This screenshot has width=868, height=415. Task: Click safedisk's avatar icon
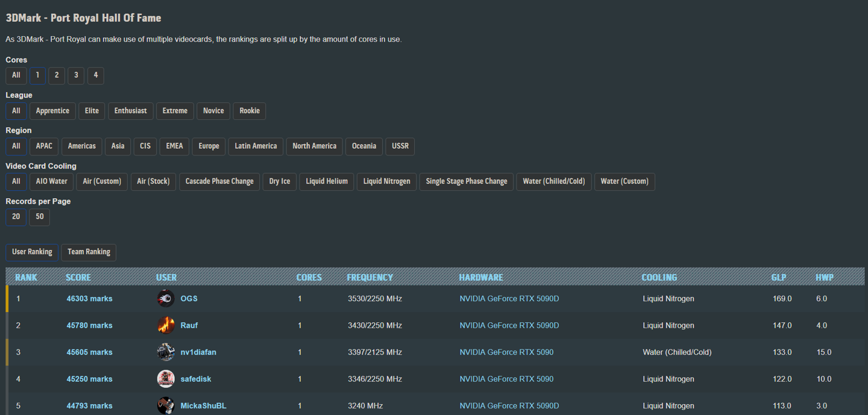click(166, 379)
